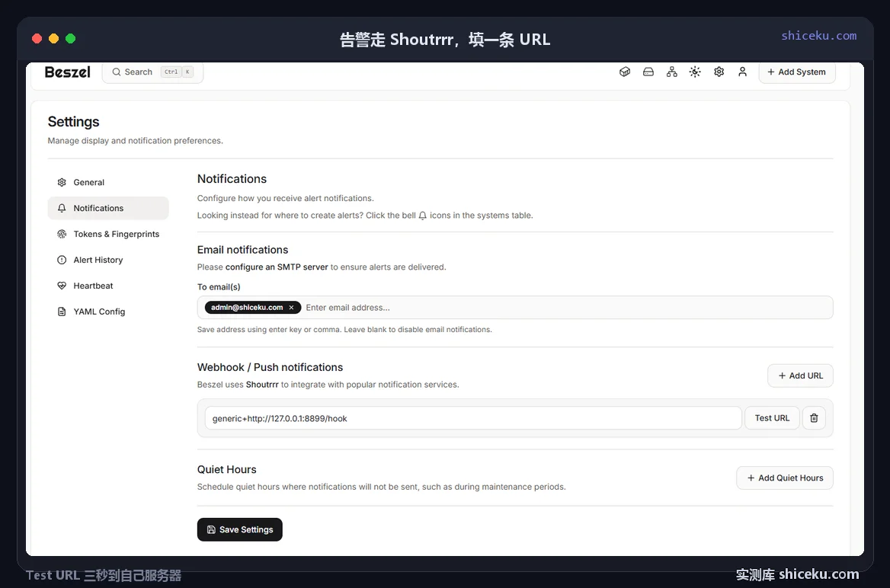Open settings gear icon in header
The width and height of the screenshot is (890, 588).
[x=719, y=72]
